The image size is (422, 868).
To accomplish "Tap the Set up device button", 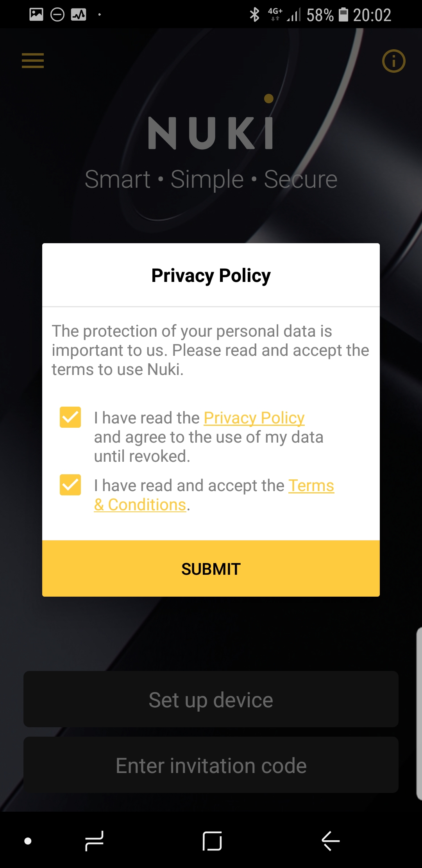I will tap(211, 699).
